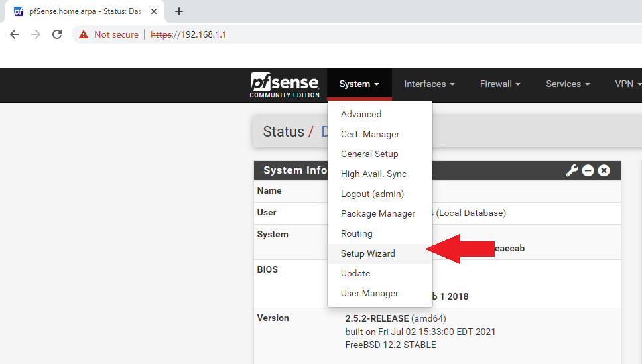The height and width of the screenshot is (364, 642).
Task: Click the Status breadcrumb heading
Action: pos(283,131)
